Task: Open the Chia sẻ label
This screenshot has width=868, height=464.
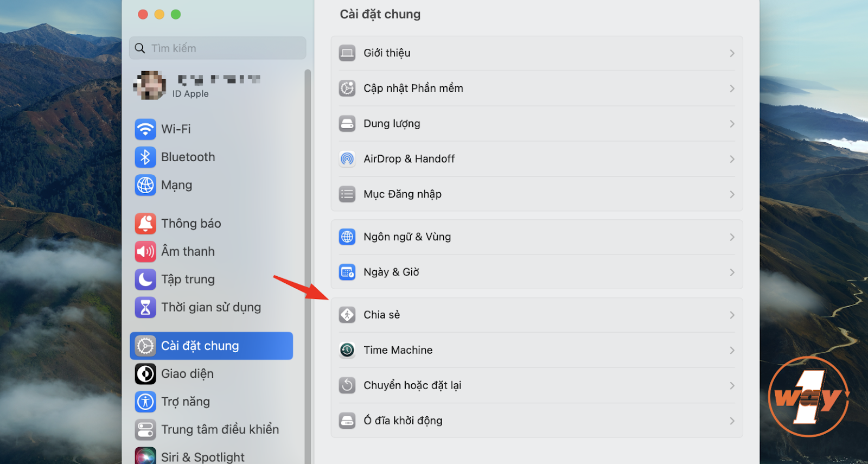Action: [382, 315]
